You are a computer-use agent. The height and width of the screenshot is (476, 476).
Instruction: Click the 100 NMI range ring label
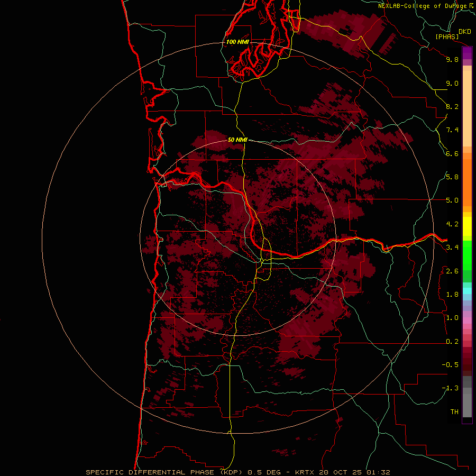pos(237,42)
